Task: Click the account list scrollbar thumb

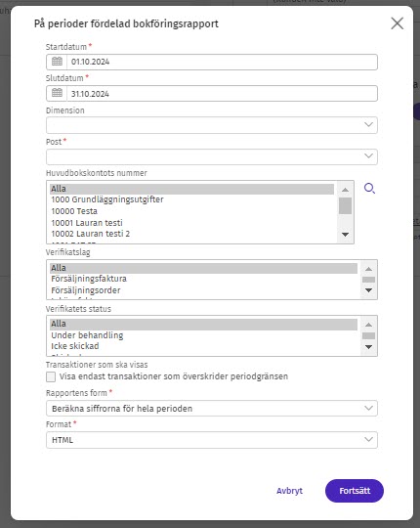Action: (345, 205)
